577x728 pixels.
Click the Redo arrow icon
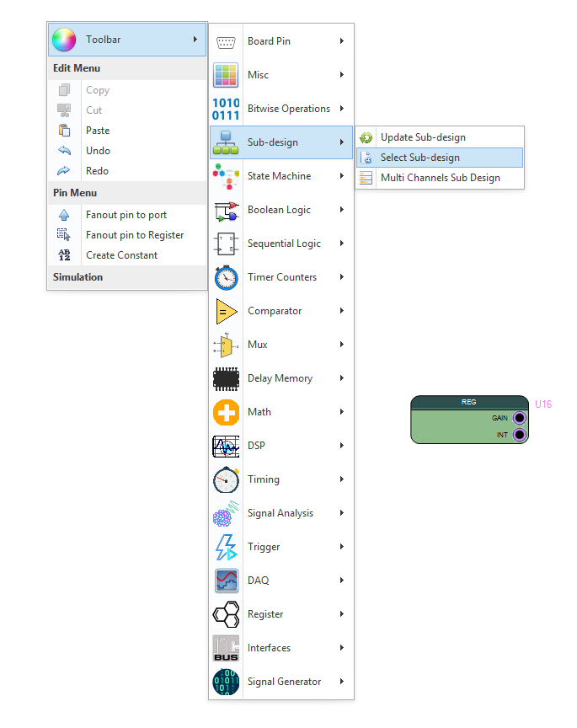point(63,171)
